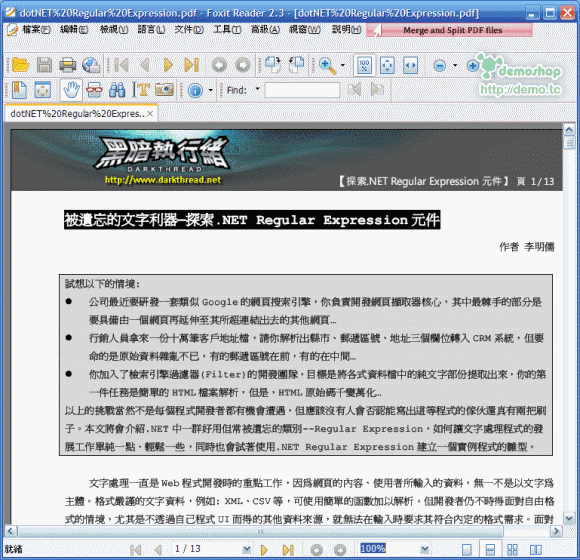Click status bar first page button
Viewport: 580px width, 560px height.
(x=136, y=550)
